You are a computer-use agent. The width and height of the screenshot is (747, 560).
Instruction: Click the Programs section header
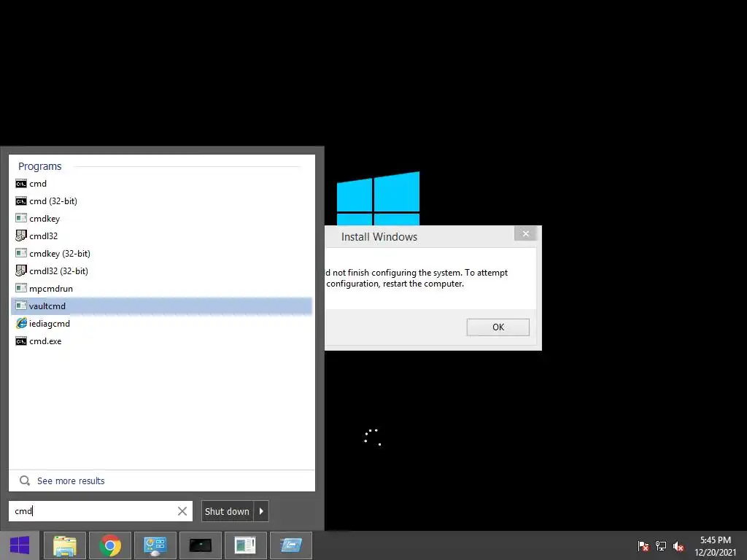coord(40,166)
